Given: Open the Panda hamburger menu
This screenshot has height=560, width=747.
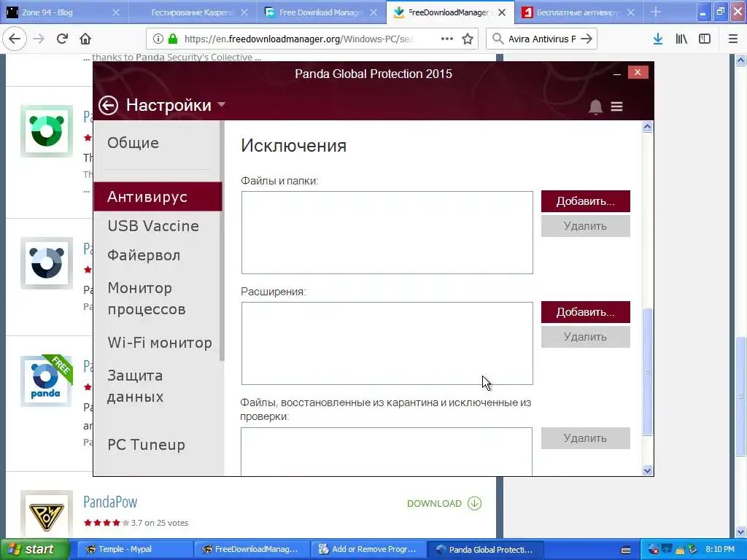Looking at the screenshot, I should pyautogui.click(x=616, y=106).
